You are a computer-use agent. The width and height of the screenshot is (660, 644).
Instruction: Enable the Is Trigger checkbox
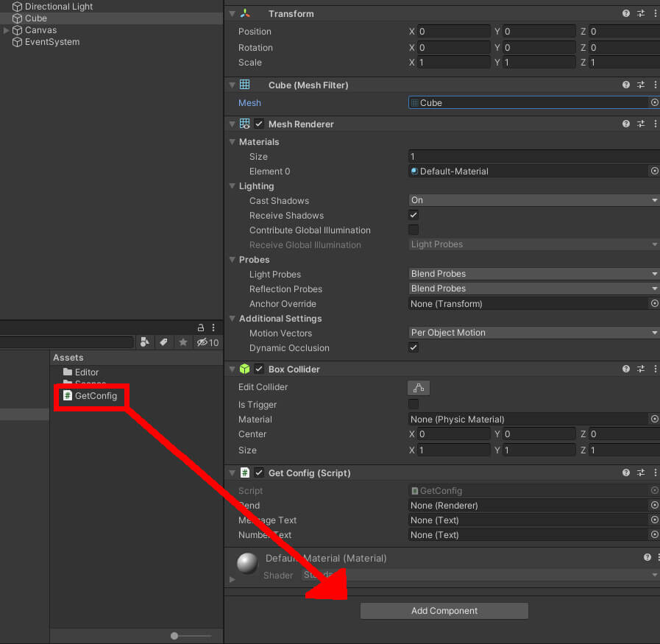(x=414, y=404)
